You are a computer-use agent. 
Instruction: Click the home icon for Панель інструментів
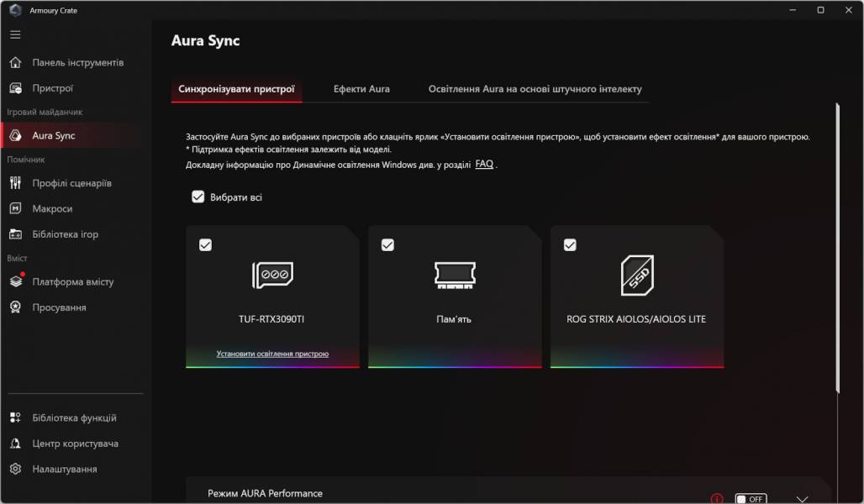point(15,62)
